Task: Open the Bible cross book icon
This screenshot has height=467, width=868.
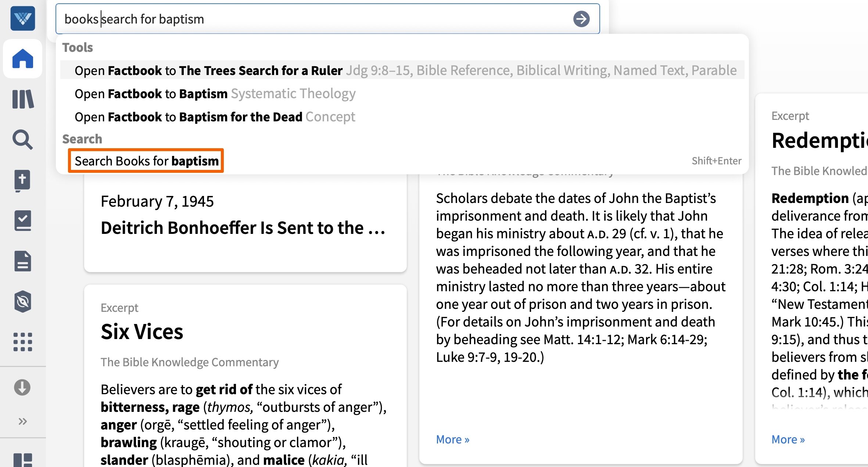Action: (23, 180)
